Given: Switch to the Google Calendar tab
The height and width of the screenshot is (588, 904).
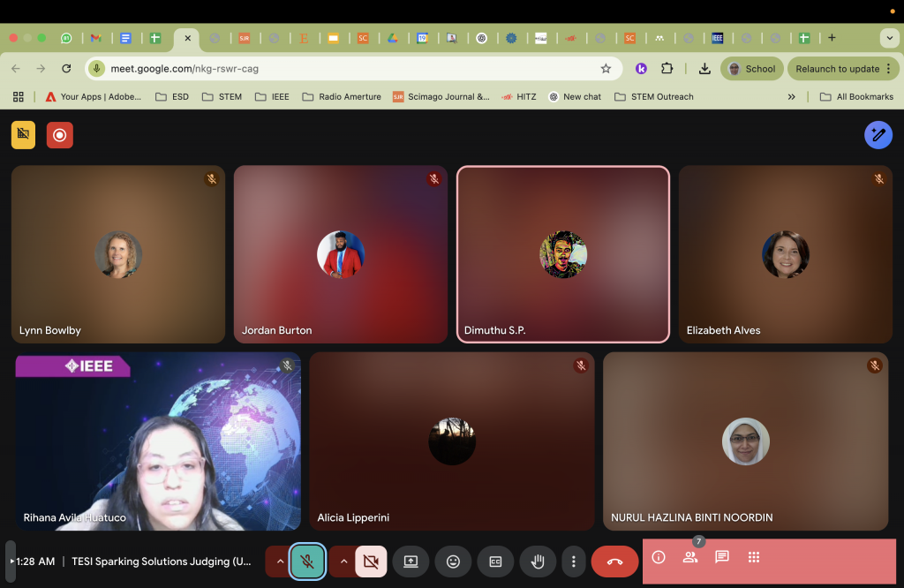Looking at the screenshot, I should pos(423,38).
